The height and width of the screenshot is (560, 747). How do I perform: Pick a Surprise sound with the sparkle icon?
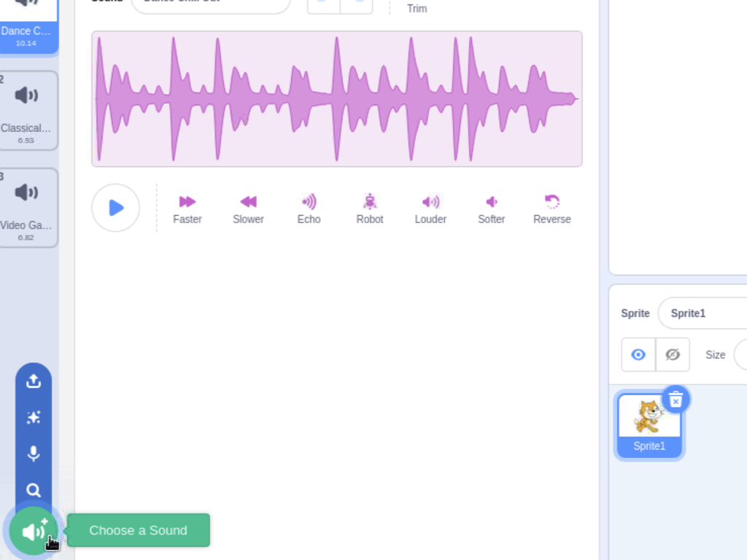pos(34,418)
